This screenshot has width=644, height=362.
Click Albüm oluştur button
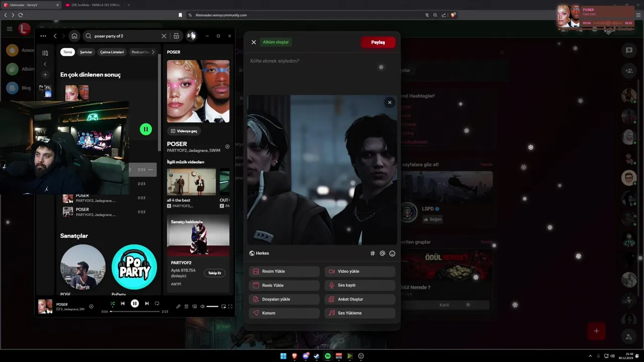tap(276, 42)
